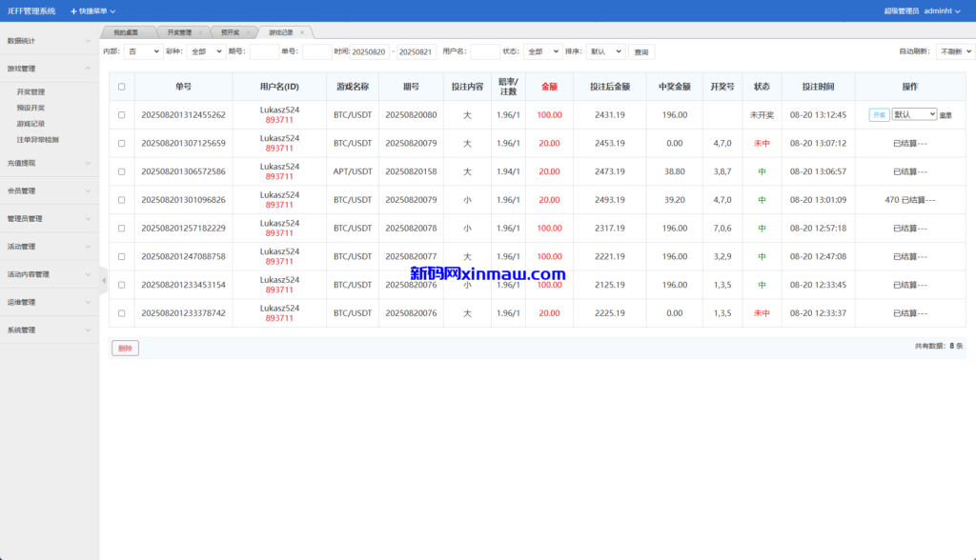Viewport: 976px width, 560px height.
Task: Open 注单异常检测 in the sidebar
Action: click(x=37, y=139)
